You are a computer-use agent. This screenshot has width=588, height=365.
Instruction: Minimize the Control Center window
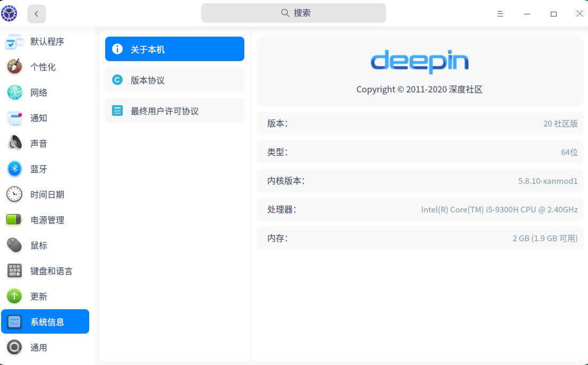pyautogui.click(x=527, y=14)
